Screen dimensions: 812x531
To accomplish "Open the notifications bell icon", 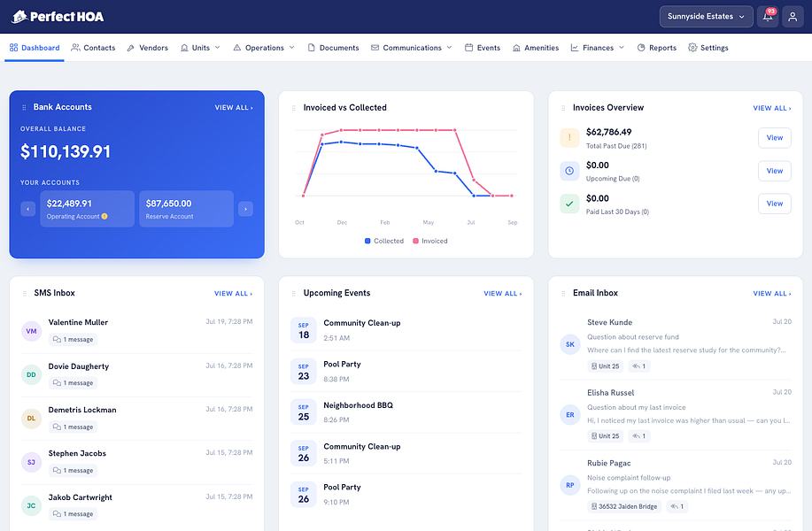I will 768,17.
